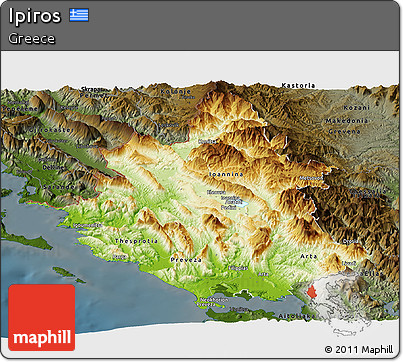This screenshot has height=362, width=403.
Task: Click the "© 2011 Maphill" copyright text
Action: [x=359, y=349]
